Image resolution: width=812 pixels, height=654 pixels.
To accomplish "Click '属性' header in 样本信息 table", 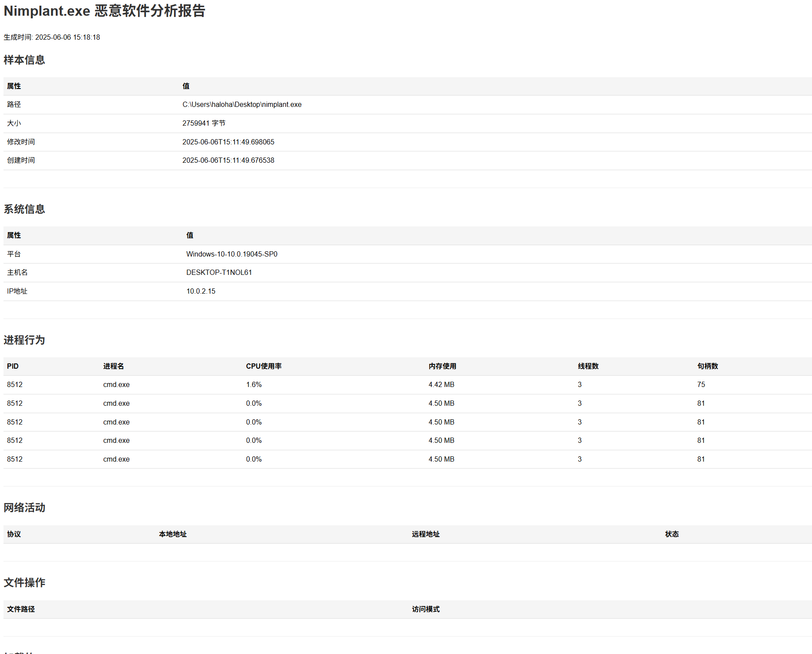I will (14, 86).
